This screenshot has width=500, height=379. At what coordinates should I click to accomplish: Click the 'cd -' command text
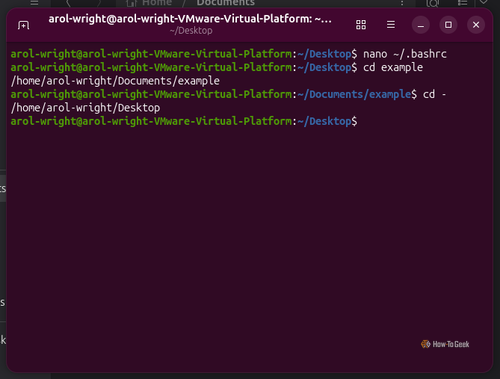click(x=434, y=94)
